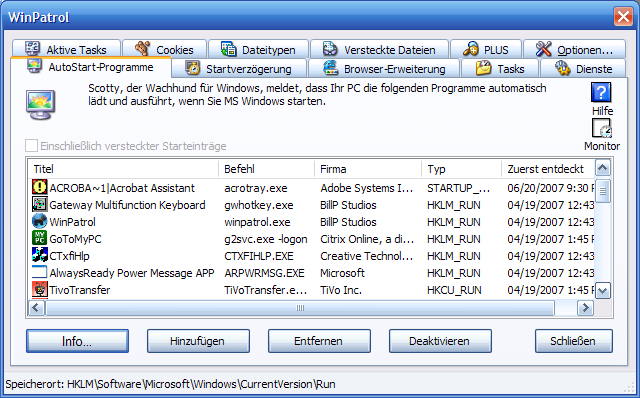Viewport: 640px width, 398px height.
Task: Click the Startverzögerung clock icon
Action: click(x=193, y=68)
